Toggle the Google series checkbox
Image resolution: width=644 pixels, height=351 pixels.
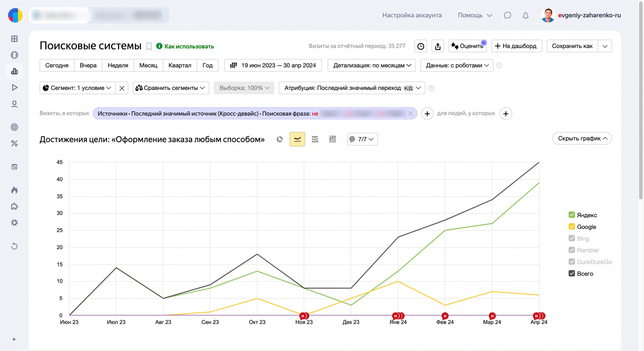(x=572, y=226)
